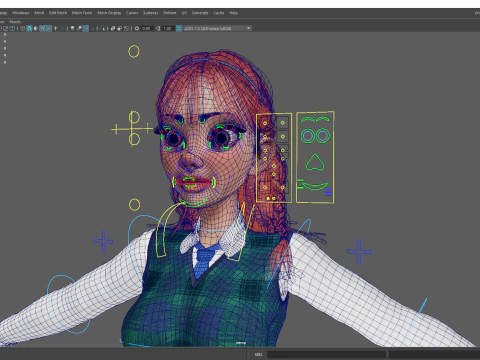Toggle X-ray display mode
Viewport: 480px width, 360px height.
(113, 28)
